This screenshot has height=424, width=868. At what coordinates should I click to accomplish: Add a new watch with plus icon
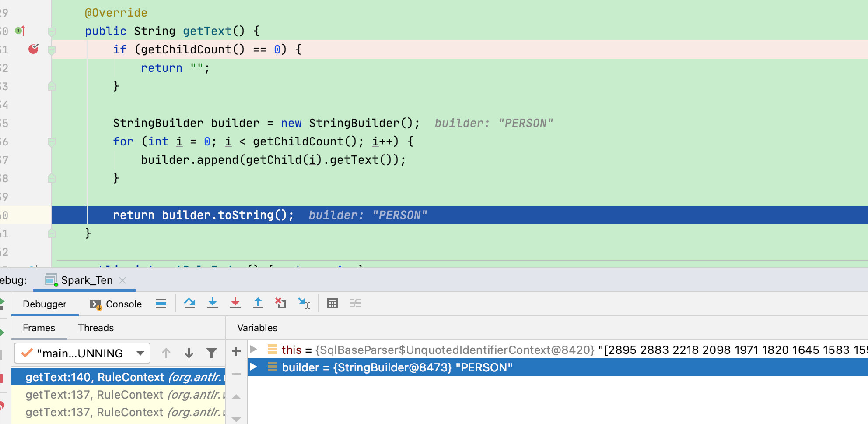pos(236,351)
